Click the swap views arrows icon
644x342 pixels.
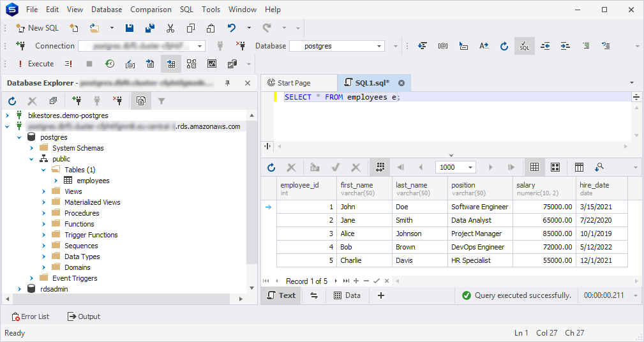click(x=314, y=295)
